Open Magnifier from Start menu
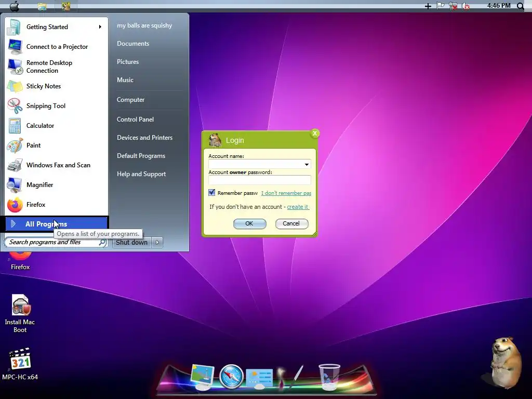Viewport: 532px width, 399px height. [56, 185]
